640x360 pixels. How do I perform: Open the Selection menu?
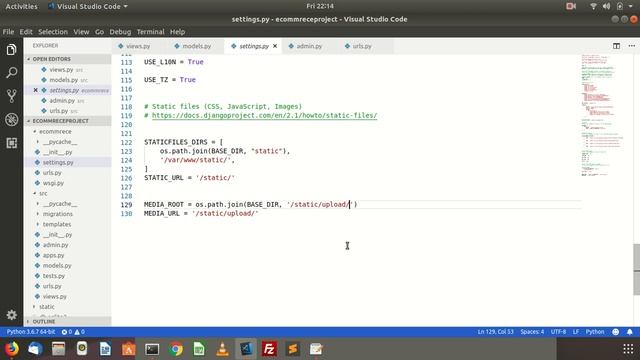click(x=53, y=31)
